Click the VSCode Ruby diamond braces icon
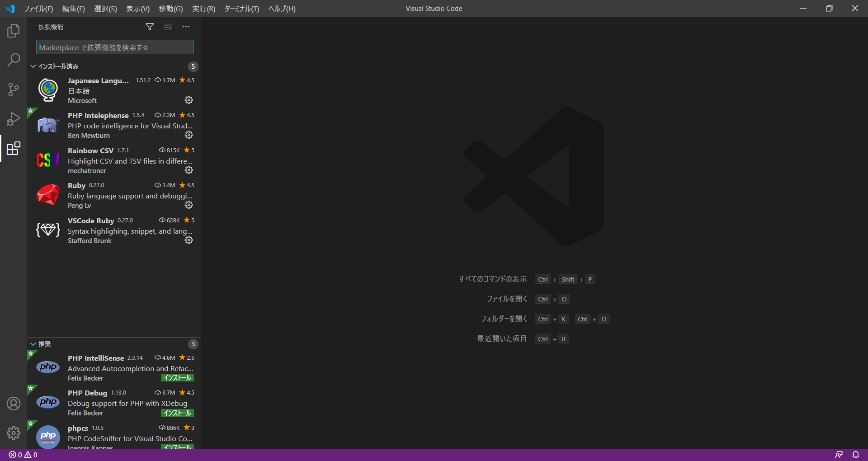This screenshot has width=868, height=461. click(48, 230)
